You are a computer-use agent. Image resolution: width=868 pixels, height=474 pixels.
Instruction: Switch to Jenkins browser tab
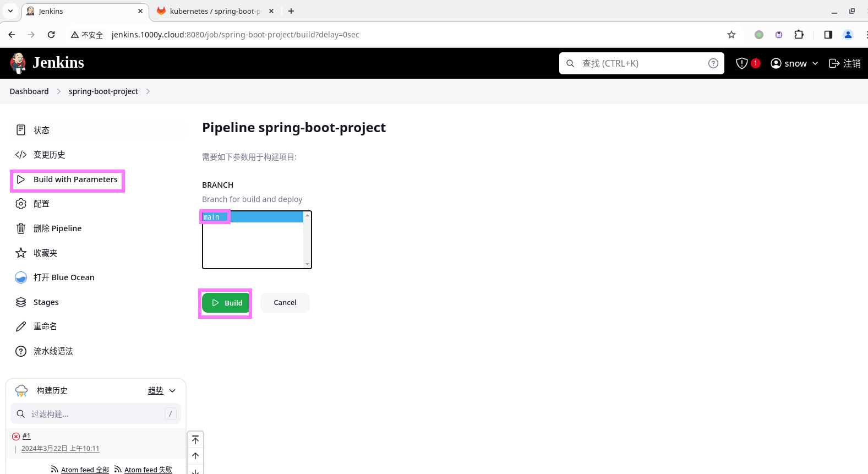85,11
